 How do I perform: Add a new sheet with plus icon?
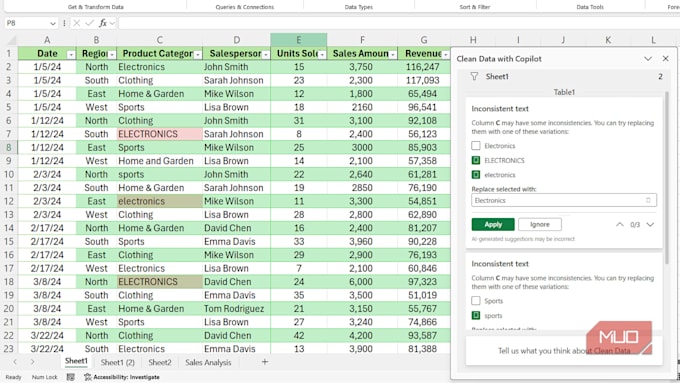[265, 362]
